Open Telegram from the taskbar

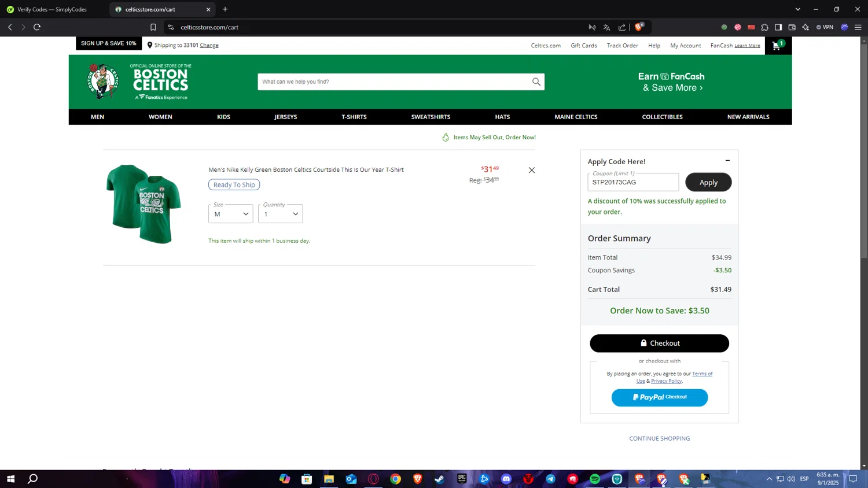(550, 479)
